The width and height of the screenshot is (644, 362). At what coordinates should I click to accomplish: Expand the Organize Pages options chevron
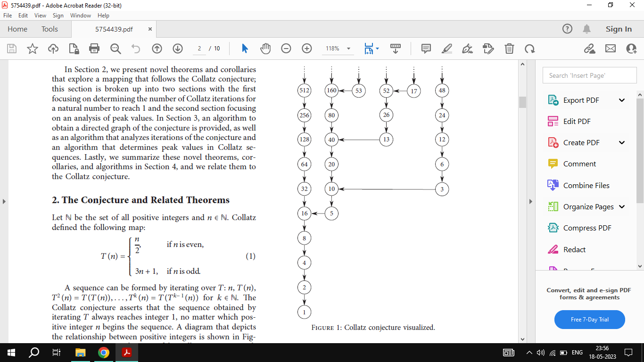622,206
